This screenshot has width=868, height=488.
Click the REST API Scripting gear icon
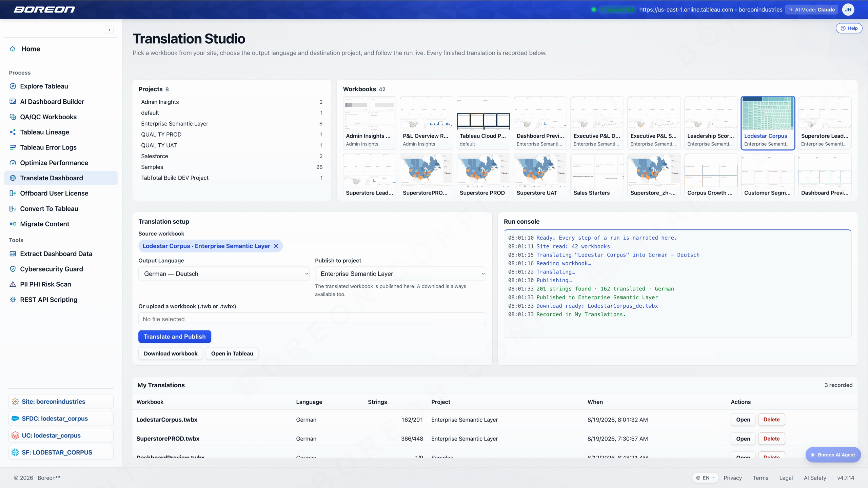pyautogui.click(x=13, y=300)
